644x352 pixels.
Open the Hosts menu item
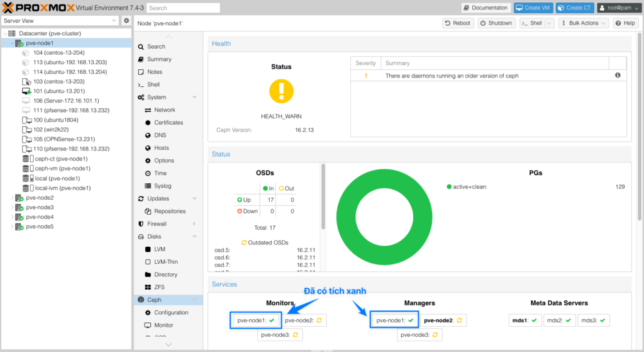tap(168, 148)
